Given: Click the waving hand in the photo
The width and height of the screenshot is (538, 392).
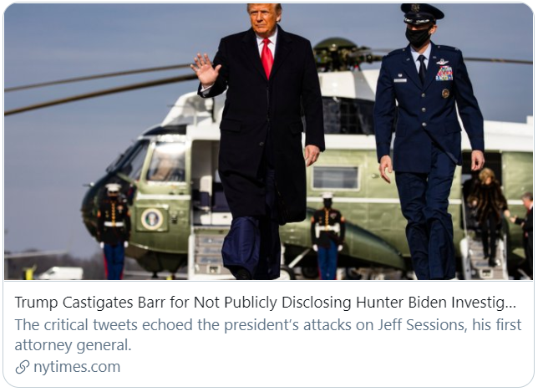Looking at the screenshot, I should [206, 70].
